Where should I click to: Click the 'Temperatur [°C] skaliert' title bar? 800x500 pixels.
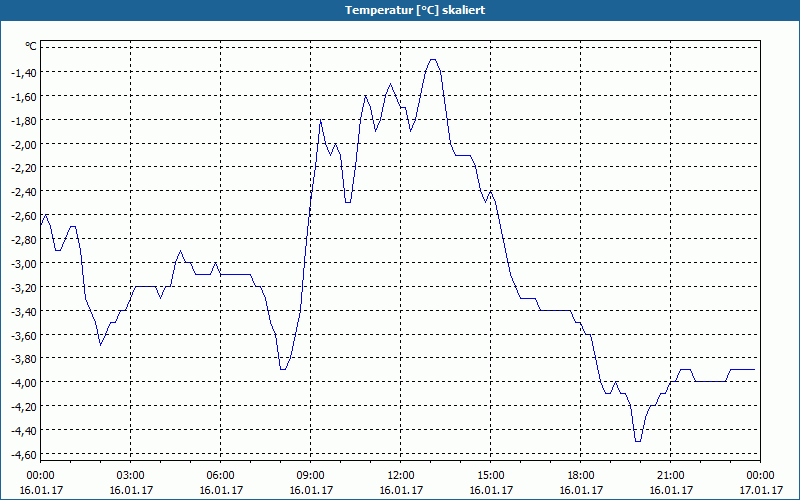coord(400,10)
